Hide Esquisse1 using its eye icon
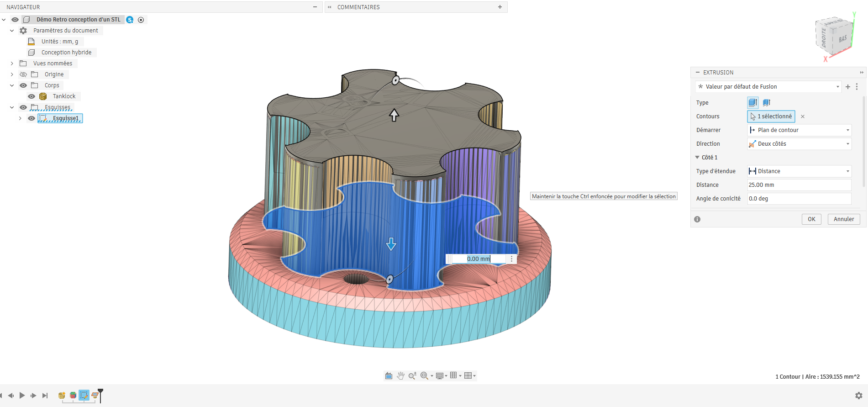This screenshot has width=868, height=407. (32, 118)
